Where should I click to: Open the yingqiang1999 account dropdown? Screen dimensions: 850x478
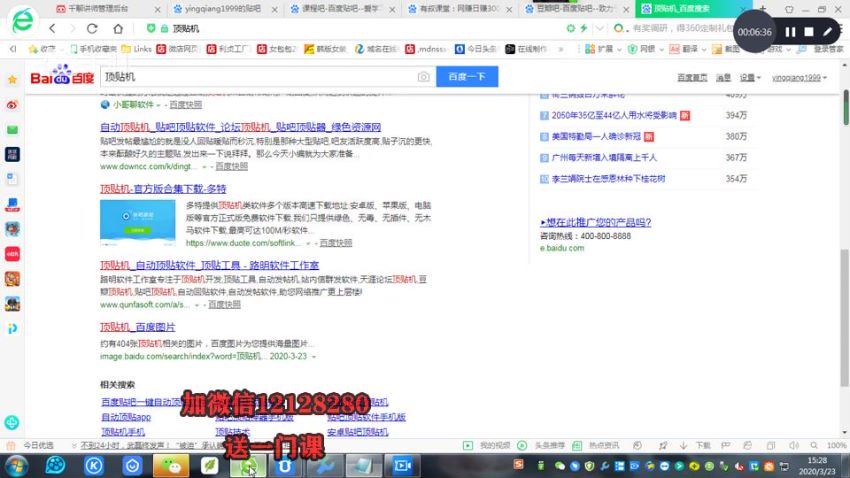[x=800, y=78]
